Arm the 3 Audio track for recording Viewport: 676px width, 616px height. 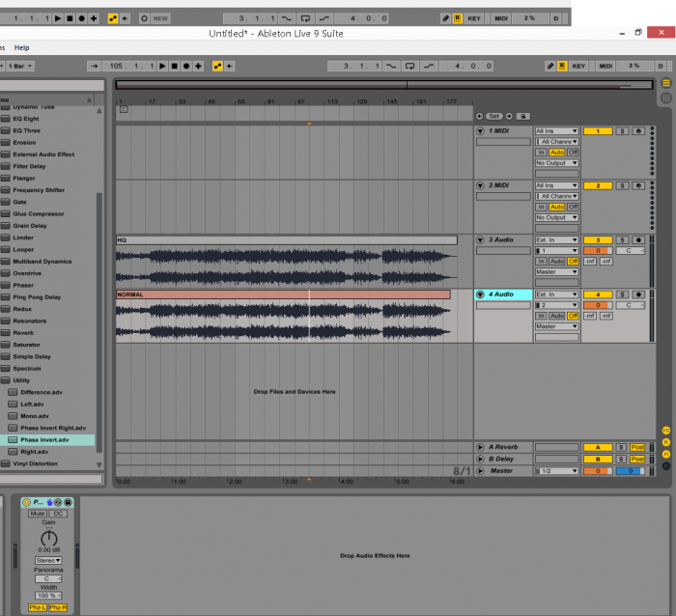638,240
